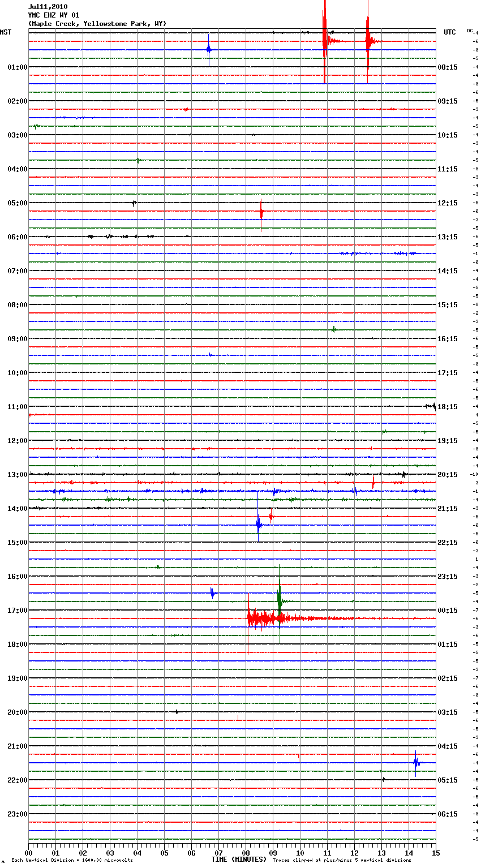This screenshot has width=481, height=868.
Task: Click the 04:15 UTC time label
Action: 448,746
